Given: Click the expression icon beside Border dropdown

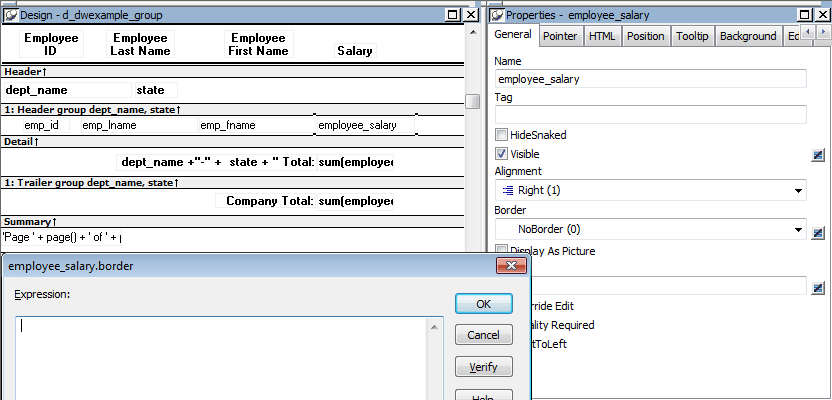Looking at the screenshot, I should click(x=818, y=232).
